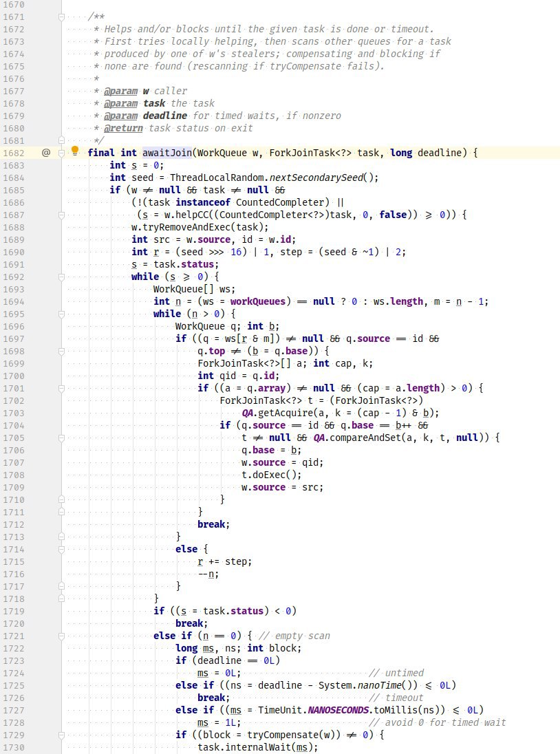Click toMillis method on line 1727

point(396,710)
